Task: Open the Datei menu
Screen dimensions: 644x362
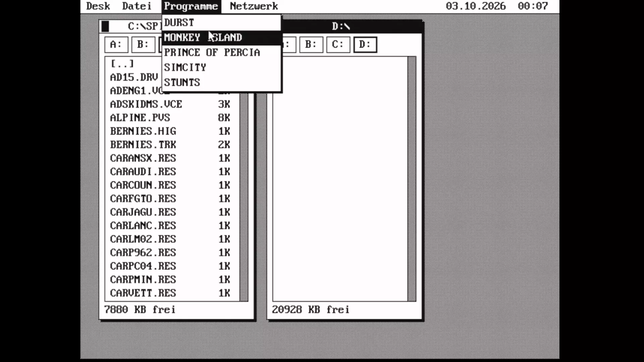Action: (137, 6)
